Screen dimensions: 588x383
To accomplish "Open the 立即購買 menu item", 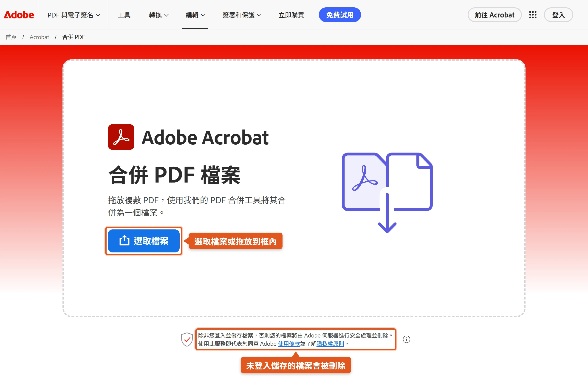I will click(291, 15).
